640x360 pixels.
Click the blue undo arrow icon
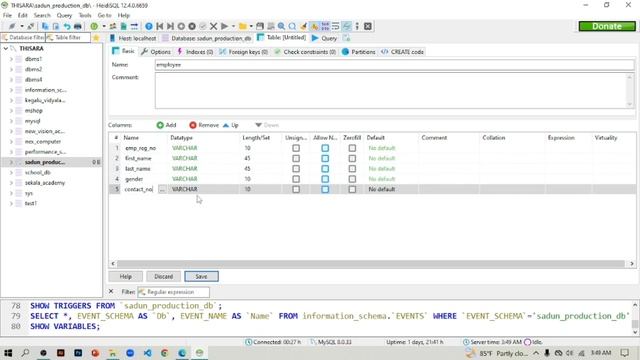[67, 26]
